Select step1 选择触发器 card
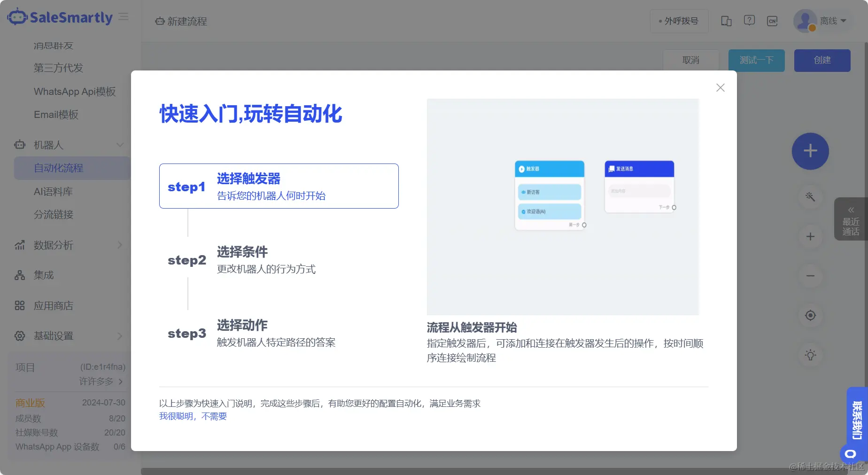The width and height of the screenshot is (868, 475). point(279,186)
